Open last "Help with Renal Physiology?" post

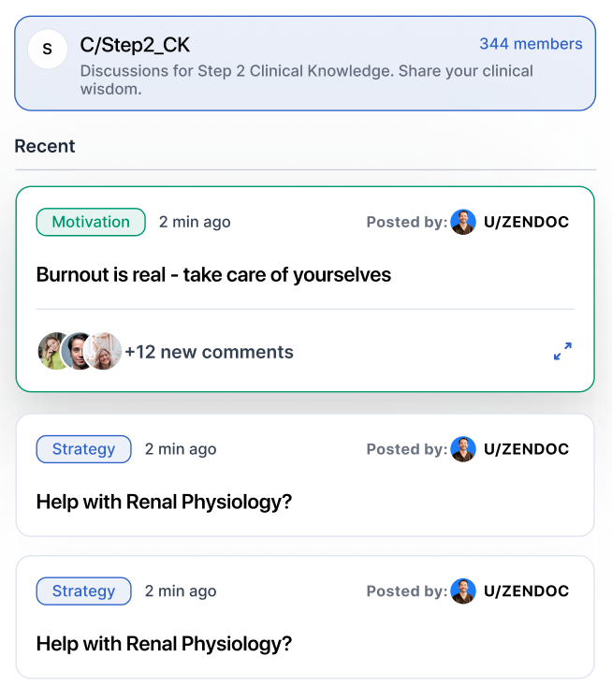tap(164, 644)
